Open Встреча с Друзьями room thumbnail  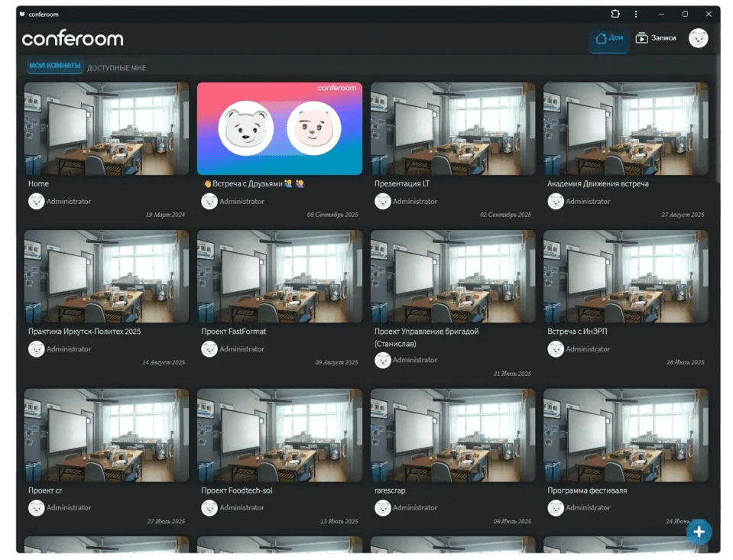(x=280, y=128)
